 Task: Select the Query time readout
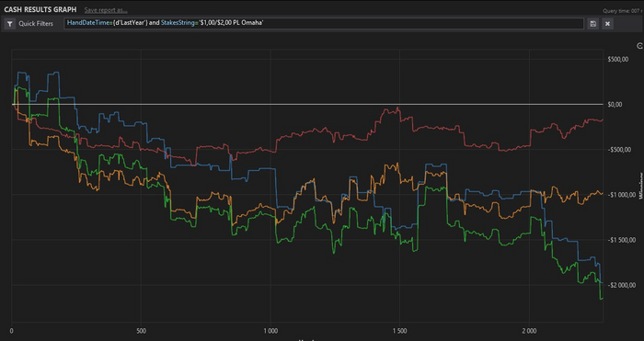pos(623,11)
